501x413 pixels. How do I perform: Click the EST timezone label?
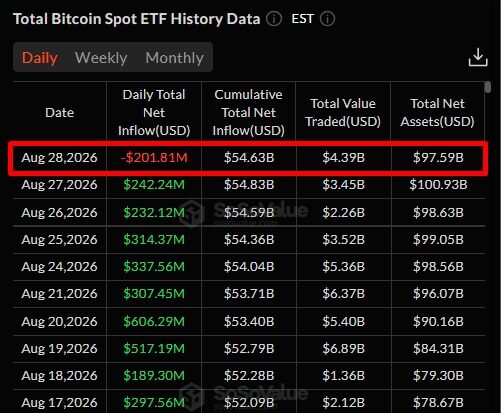pos(302,19)
